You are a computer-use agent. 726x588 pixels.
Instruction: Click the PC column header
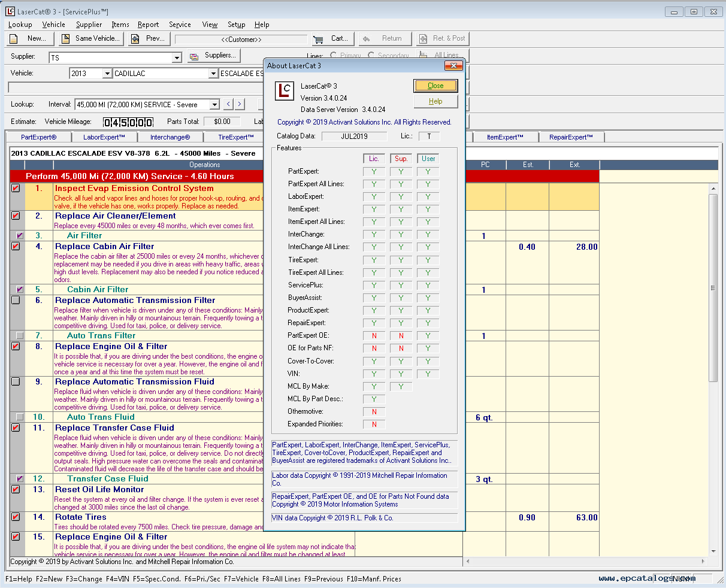point(485,165)
